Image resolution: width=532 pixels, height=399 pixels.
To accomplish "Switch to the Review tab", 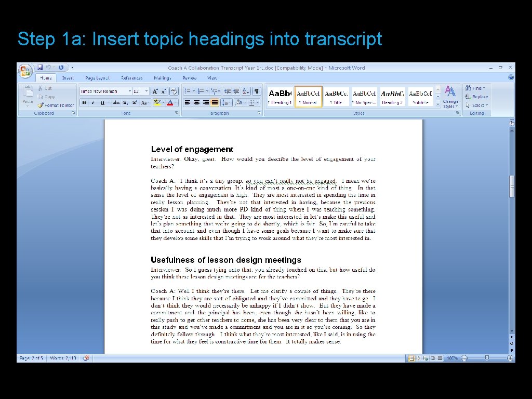I will 189,78.
